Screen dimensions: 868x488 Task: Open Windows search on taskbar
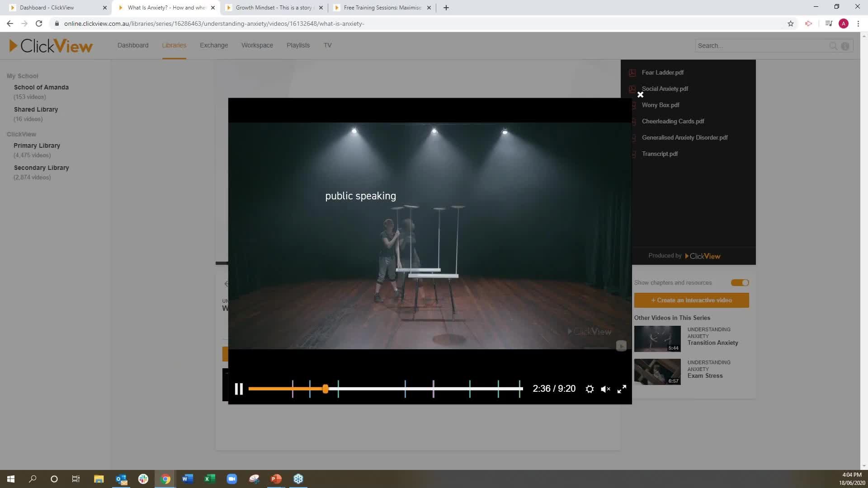(x=33, y=479)
